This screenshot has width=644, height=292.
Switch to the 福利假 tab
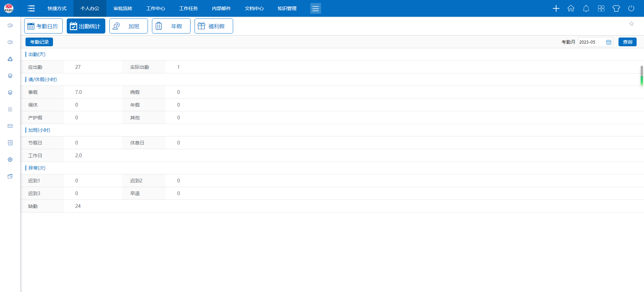pos(214,26)
